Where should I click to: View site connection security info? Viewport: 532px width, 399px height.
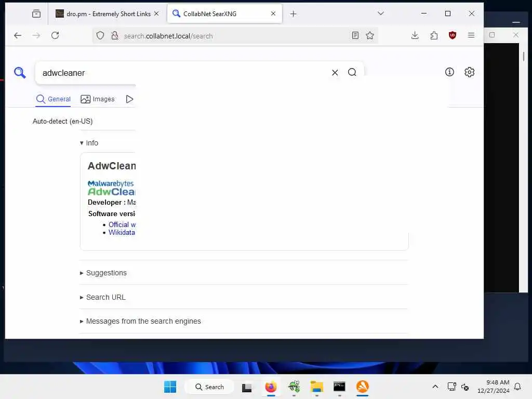pyautogui.click(x=115, y=35)
